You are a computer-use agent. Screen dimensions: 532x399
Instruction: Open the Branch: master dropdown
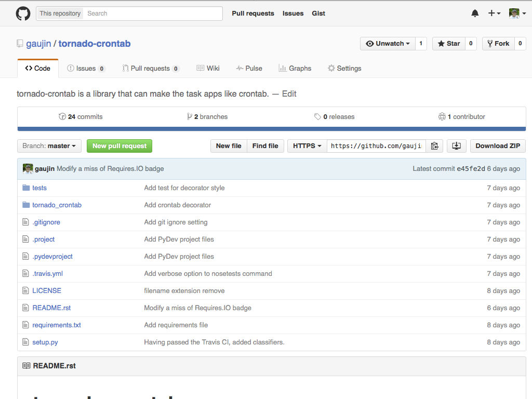pyautogui.click(x=49, y=146)
